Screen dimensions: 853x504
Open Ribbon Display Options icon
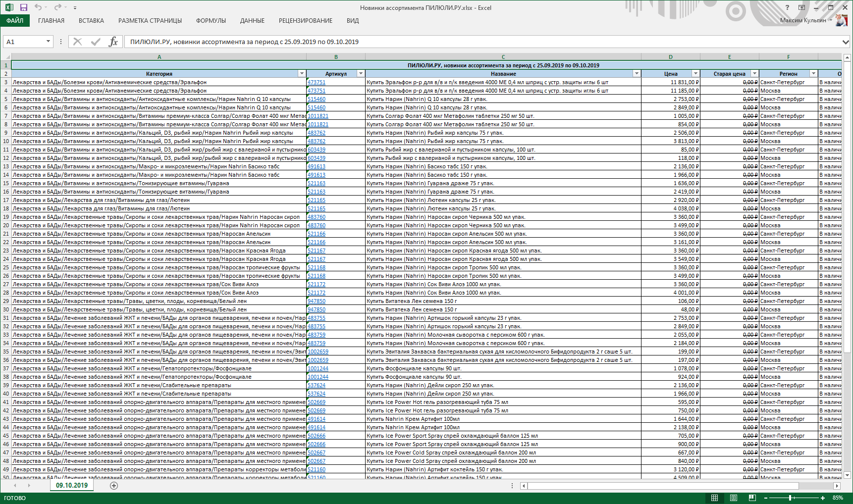(x=801, y=7)
